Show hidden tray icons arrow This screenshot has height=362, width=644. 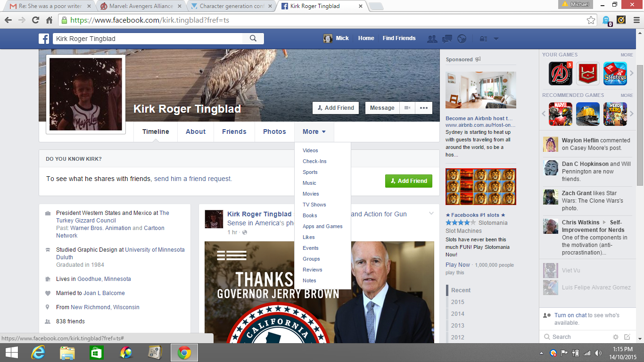542,353
